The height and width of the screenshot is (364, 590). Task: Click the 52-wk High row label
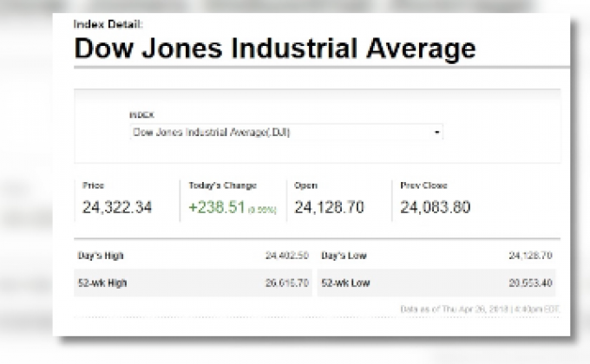tap(102, 283)
